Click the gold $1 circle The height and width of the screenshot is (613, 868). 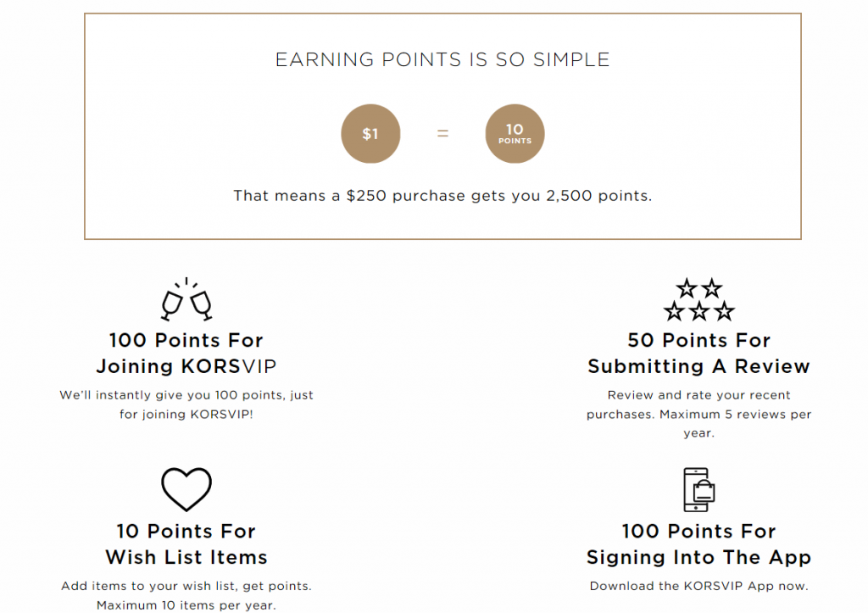370,134
